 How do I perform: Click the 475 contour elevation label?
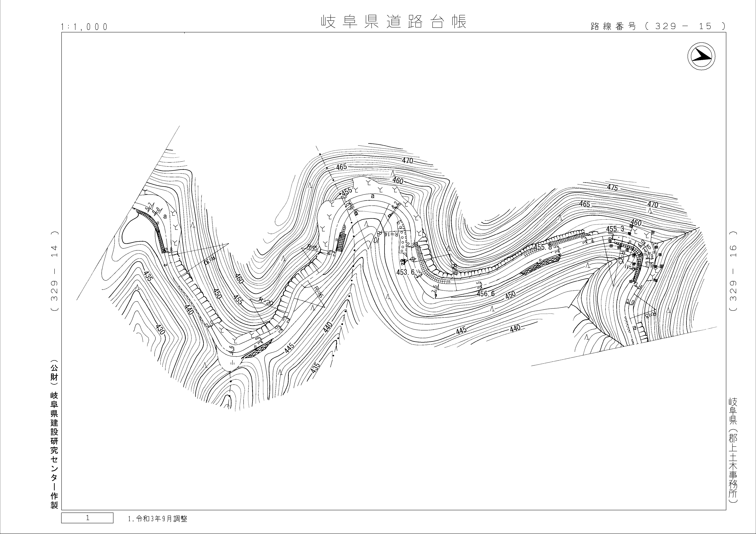pos(613,188)
